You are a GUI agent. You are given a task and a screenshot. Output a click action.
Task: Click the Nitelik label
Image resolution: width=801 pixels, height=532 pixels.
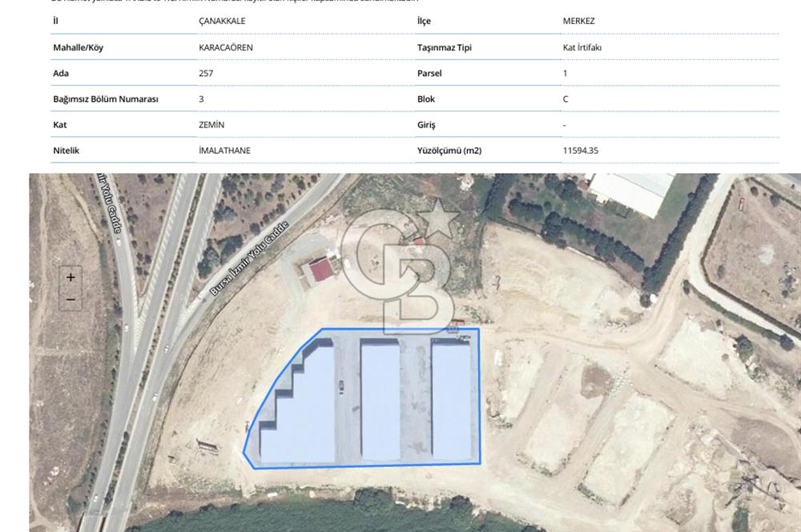[x=66, y=151]
